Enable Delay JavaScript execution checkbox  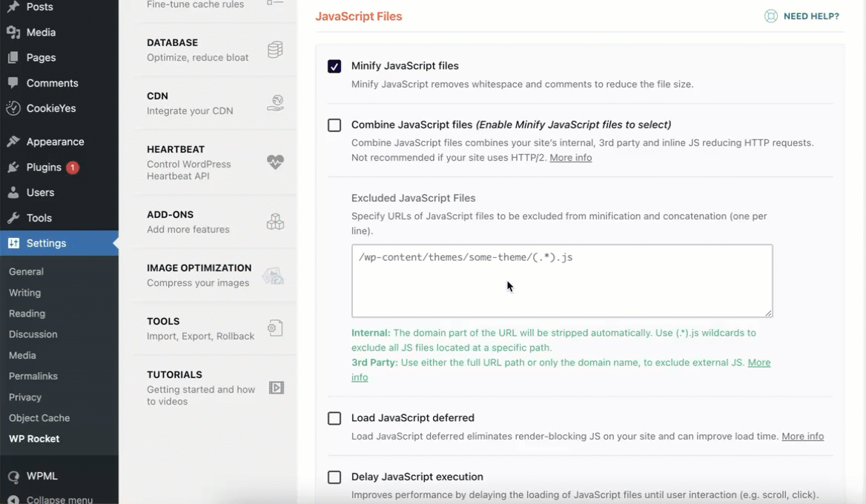pos(334,477)
